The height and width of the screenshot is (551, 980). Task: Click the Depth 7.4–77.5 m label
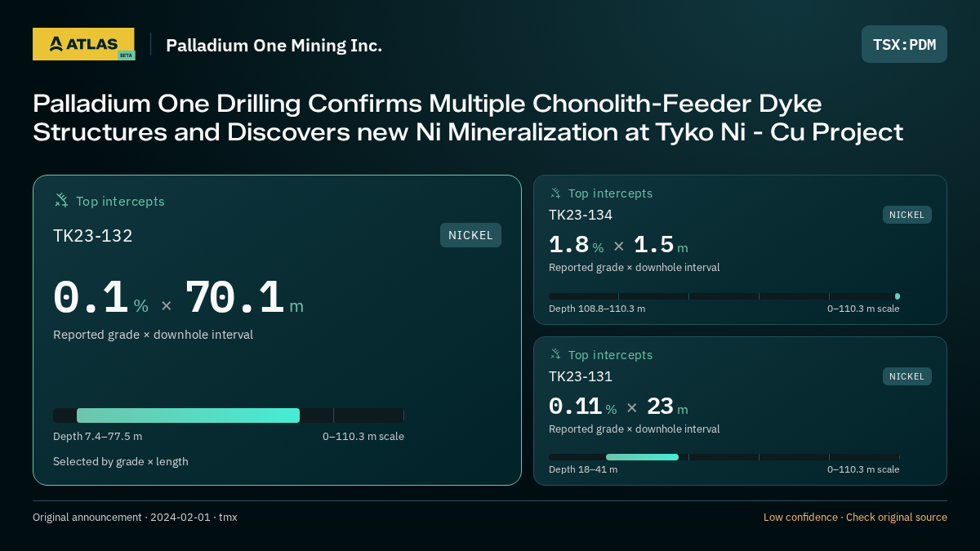coord(97,437)
